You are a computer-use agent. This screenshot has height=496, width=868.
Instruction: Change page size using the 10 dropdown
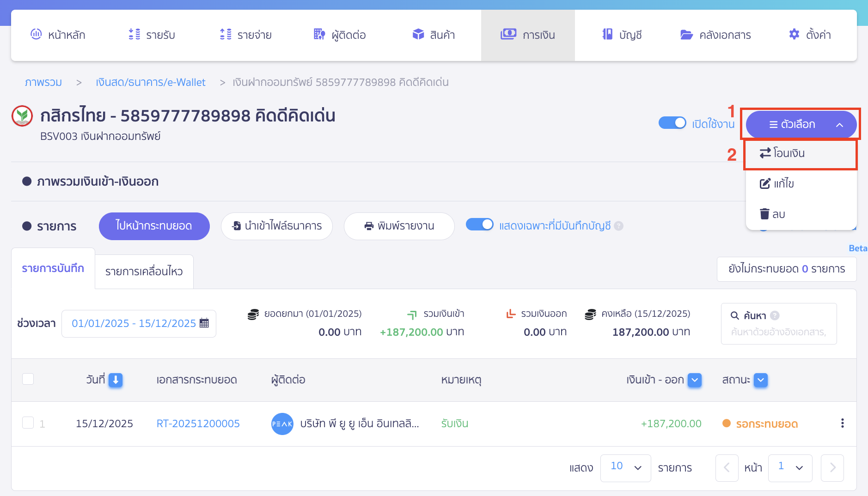[625, 467]
